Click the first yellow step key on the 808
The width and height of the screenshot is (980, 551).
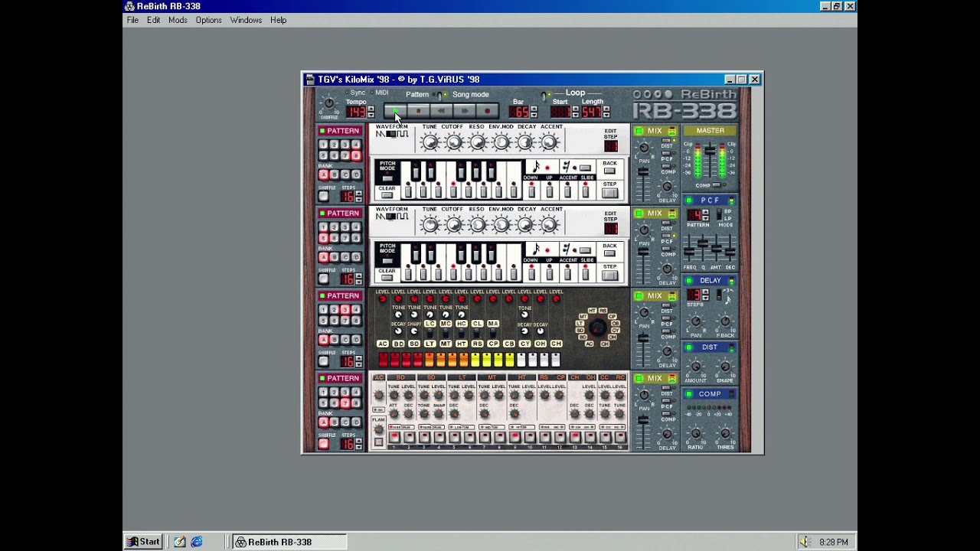point(475,360)
